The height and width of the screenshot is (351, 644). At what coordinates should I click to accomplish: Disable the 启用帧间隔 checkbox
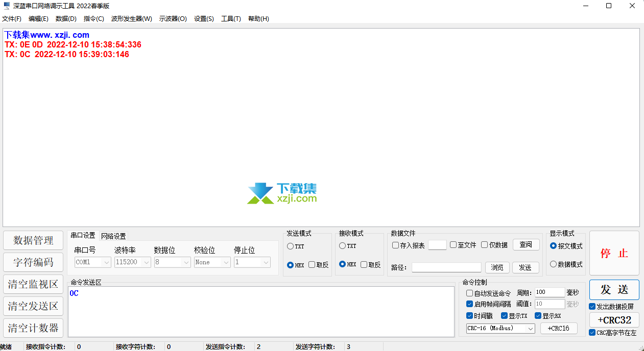pos(488,304)
